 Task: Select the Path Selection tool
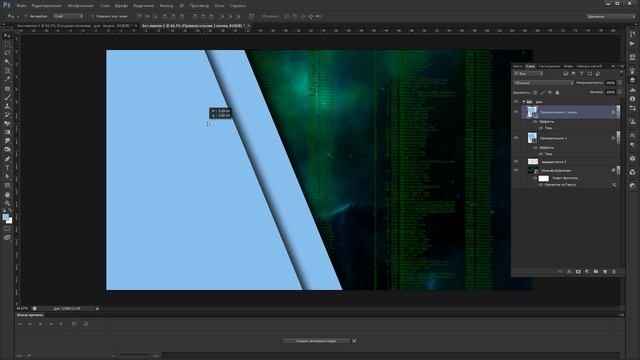(7, 176)
